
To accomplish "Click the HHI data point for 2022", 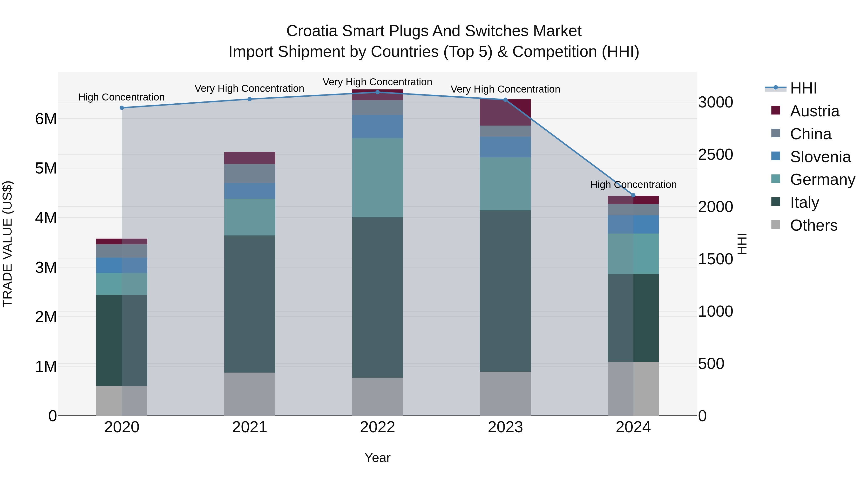I will (377, 92).
